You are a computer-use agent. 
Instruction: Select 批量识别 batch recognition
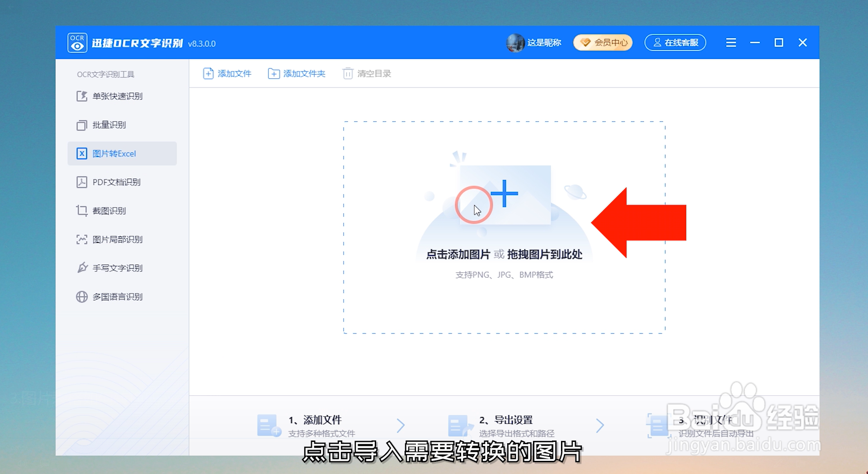(122, 125)
